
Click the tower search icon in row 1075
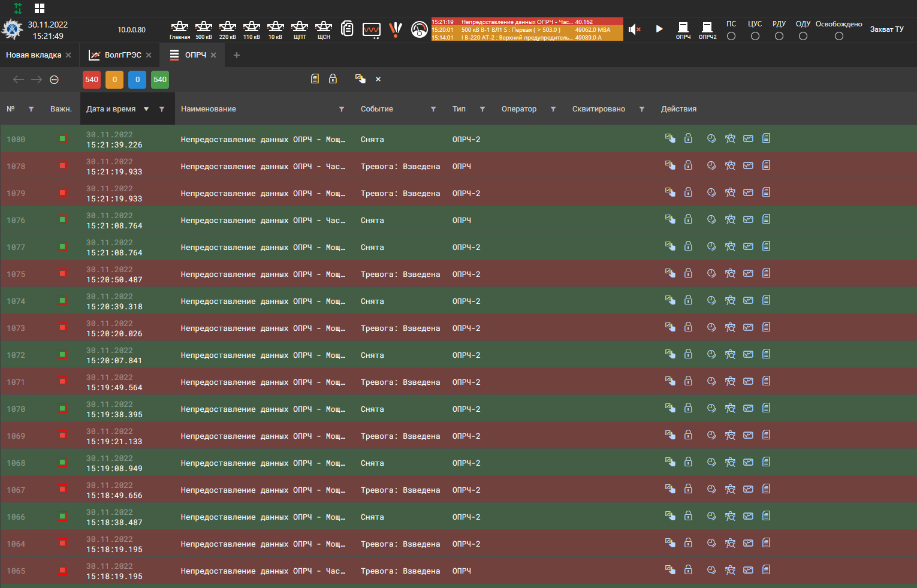(x=730, y=273)
